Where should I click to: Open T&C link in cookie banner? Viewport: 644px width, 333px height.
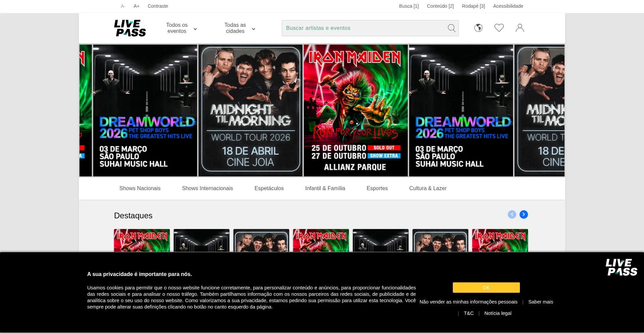[469, 313]
